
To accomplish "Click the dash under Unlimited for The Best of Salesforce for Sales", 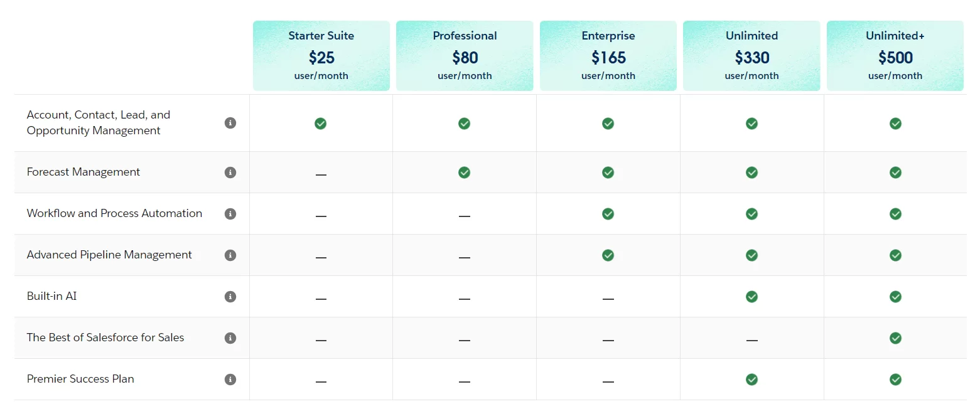I will point(751,339).
